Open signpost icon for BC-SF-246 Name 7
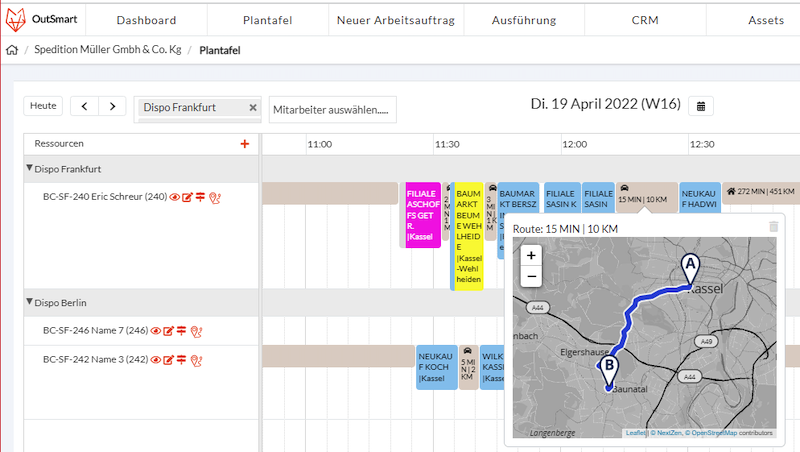Image resolution: width=800 pixels, height=452 pixels. (x=181, y=331)
